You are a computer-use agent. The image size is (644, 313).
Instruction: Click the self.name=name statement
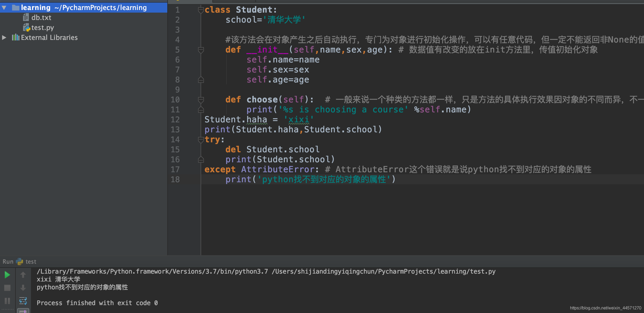pos(283,60)
